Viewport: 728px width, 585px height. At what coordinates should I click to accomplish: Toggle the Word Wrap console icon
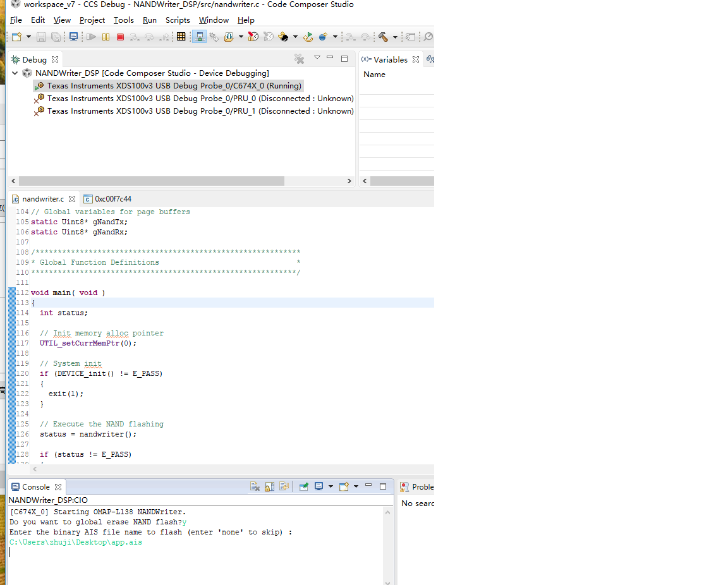click(x=284, y=486)
